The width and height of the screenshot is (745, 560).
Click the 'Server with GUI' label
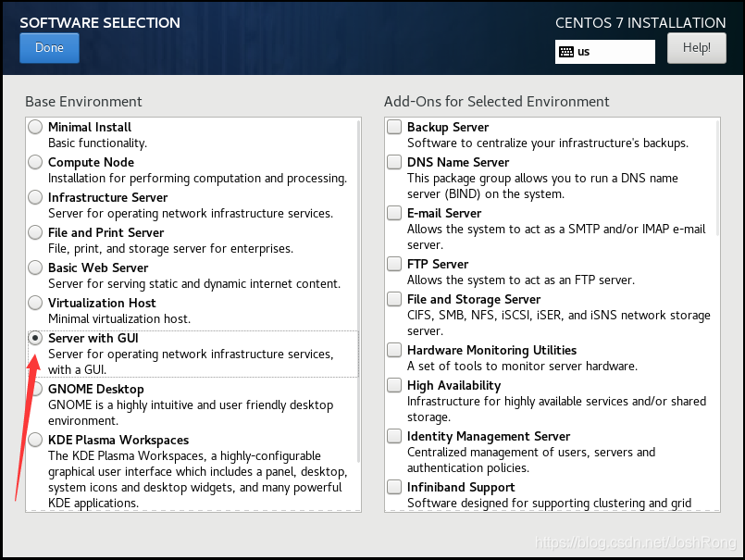[x=93, y=338]
